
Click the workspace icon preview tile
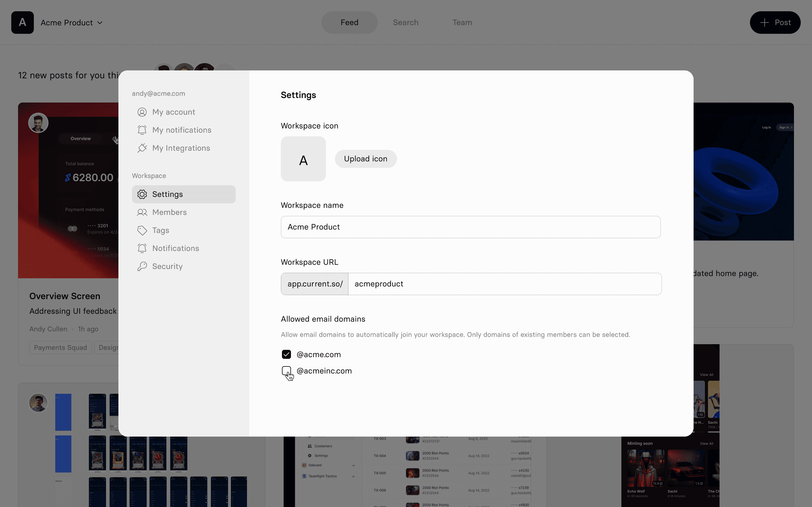(x=303, y=159)
